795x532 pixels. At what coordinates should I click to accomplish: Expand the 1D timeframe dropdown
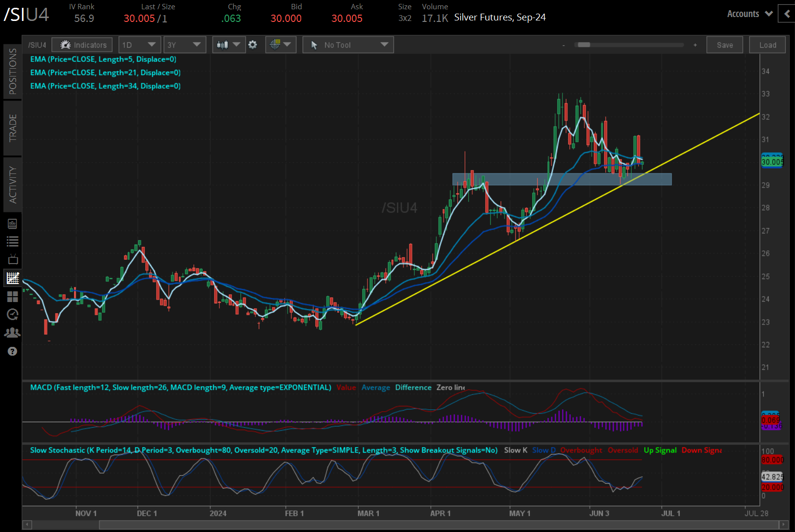tap(139, 45)
